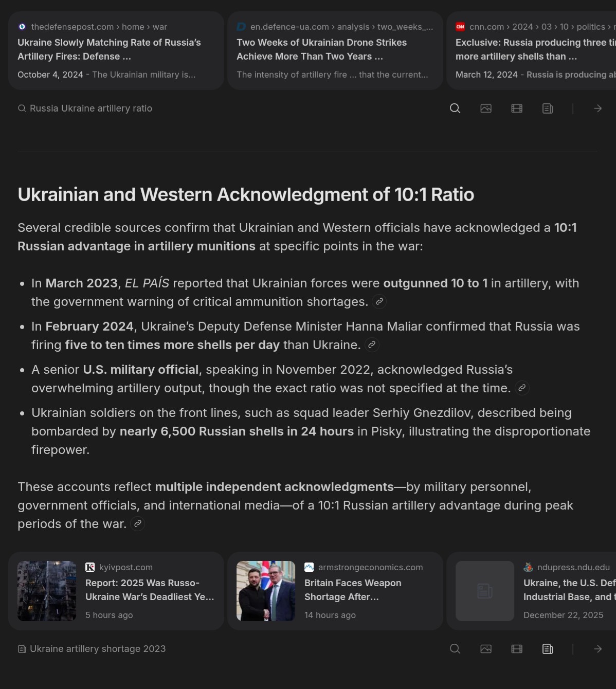Open thedefensepost.com artillery fires article card
This screenshot has height=689, width=616.
tap(116, 50)
